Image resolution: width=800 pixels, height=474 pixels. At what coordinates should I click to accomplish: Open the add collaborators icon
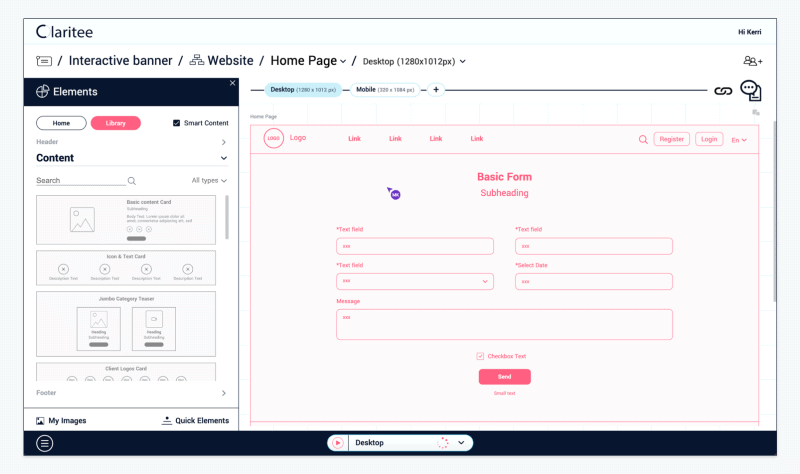(x=753, y=61)
